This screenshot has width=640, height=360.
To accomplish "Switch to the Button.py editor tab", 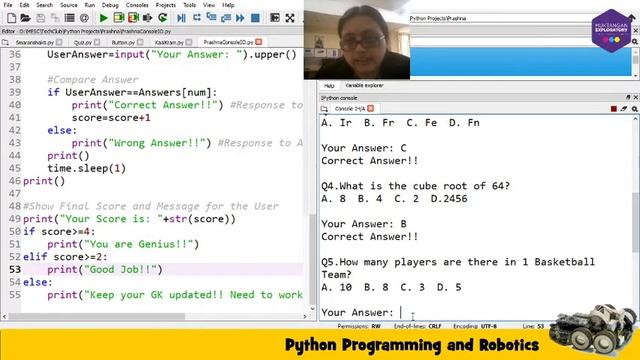I will click(123, 42).
